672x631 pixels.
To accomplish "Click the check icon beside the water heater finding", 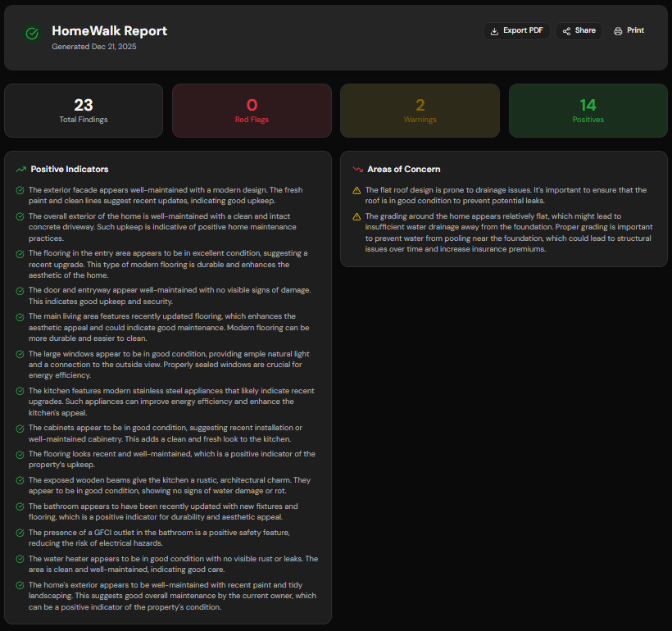I will coord(20,559).
